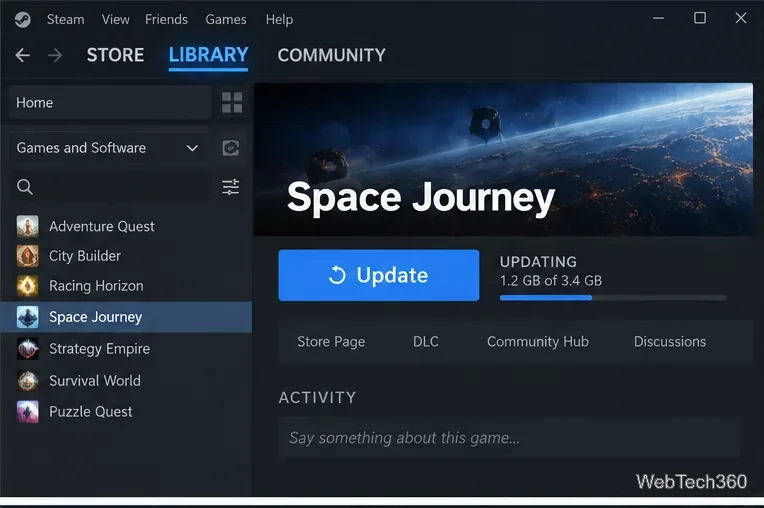Open the Steam menu

pos(65,19)
